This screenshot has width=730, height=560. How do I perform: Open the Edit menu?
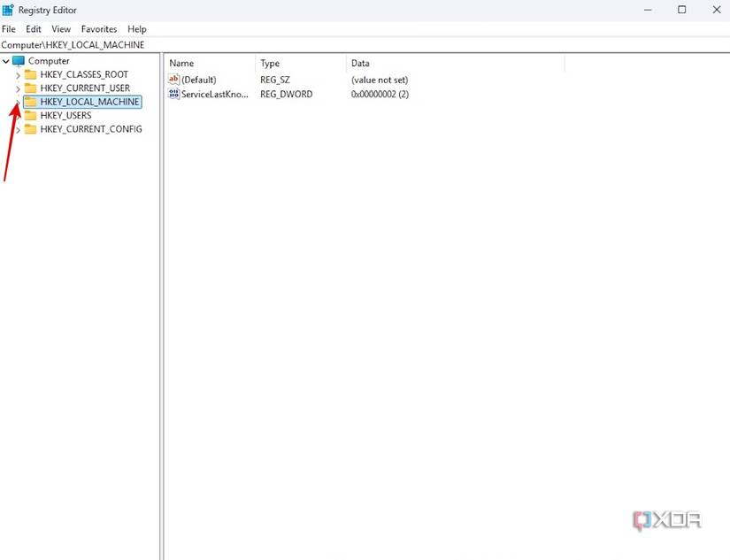[33, 28]
